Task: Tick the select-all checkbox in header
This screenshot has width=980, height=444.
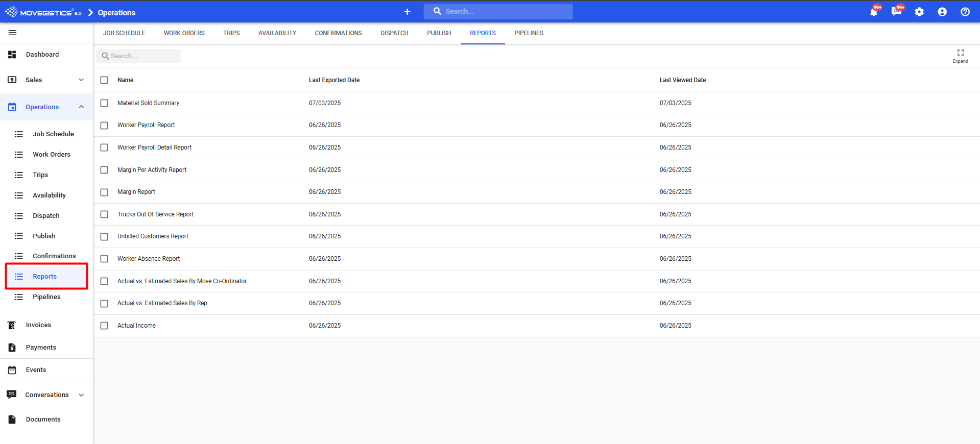Action: (104, 80)
